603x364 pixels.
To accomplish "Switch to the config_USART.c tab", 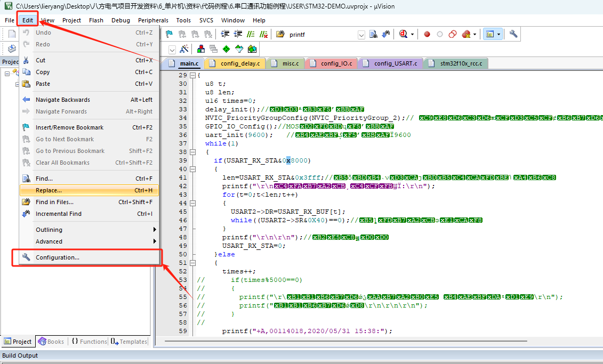I will (x=391, y=63).
